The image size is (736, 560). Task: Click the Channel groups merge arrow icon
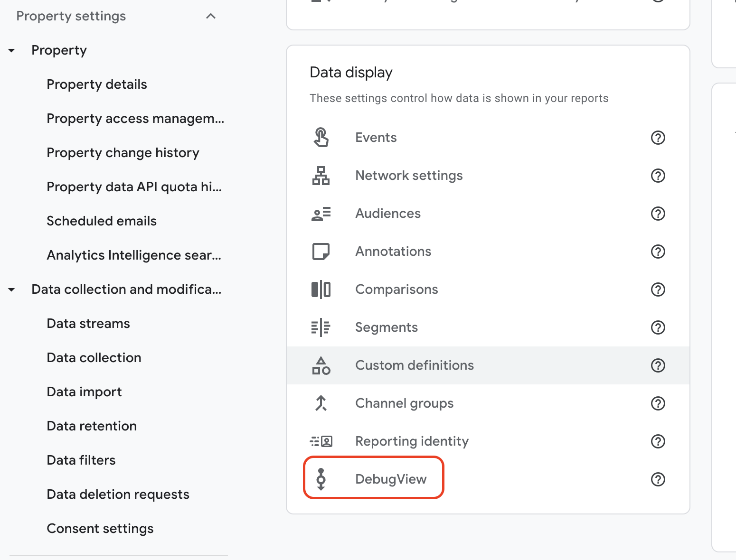pyautogui.click(x=321, y=403)
